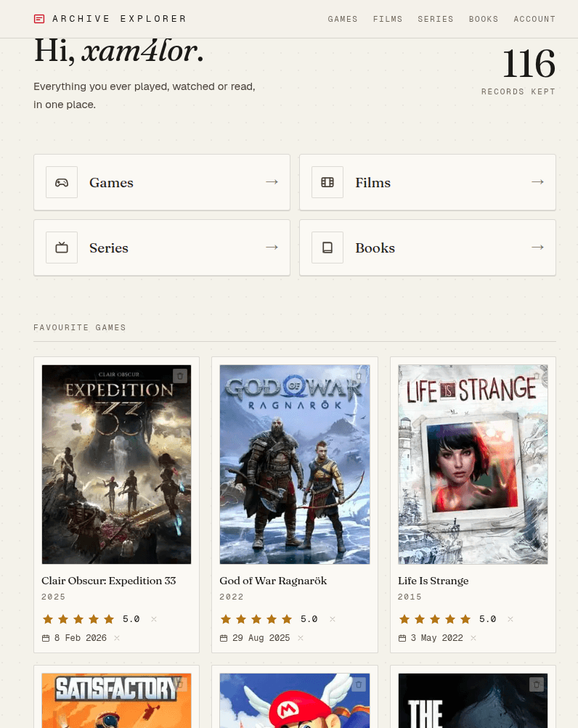
Task: Open the Account nav menu item
Action: (x=534, y=19)
